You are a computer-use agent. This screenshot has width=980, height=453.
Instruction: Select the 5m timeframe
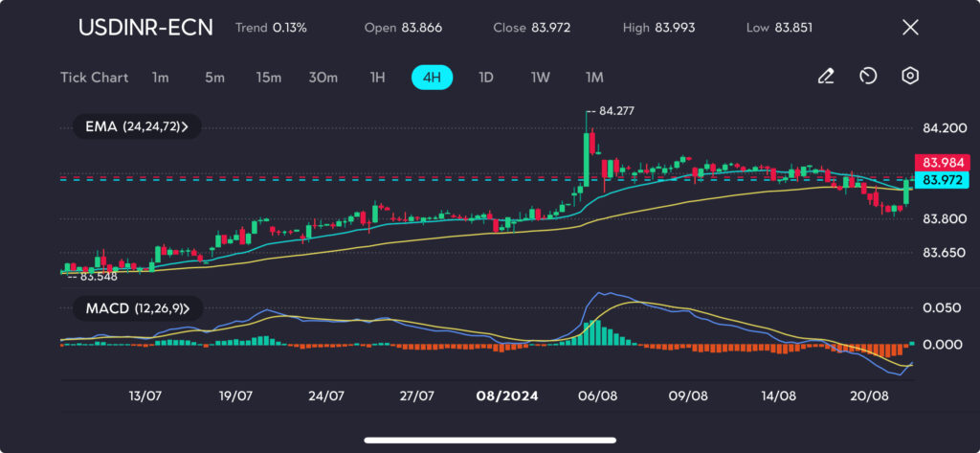click(x=214, y=78)
